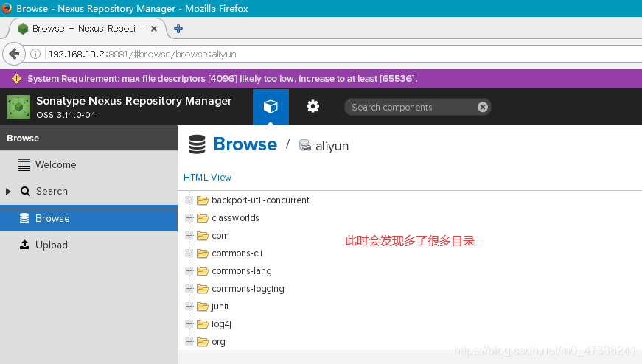Expand the backport-util-concurrent tree node

(x=189, y=200)
